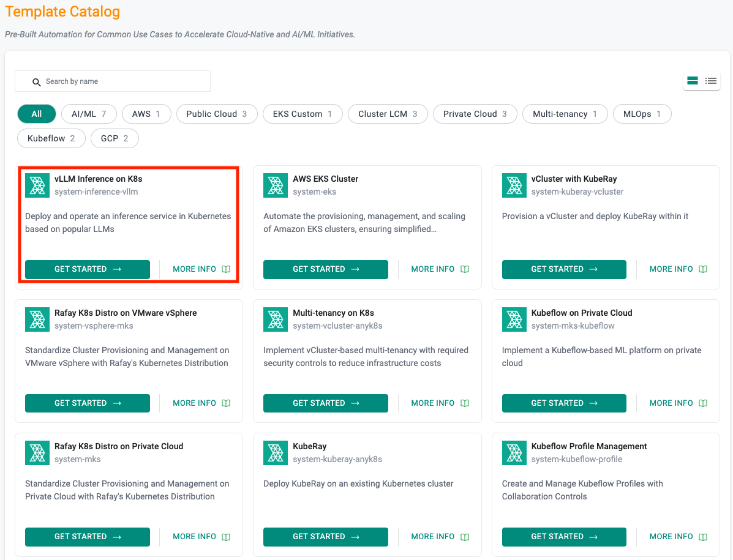The image size is (733, 560).
Task: Click book icon in KubeRay card
Action: click(465, 537)
